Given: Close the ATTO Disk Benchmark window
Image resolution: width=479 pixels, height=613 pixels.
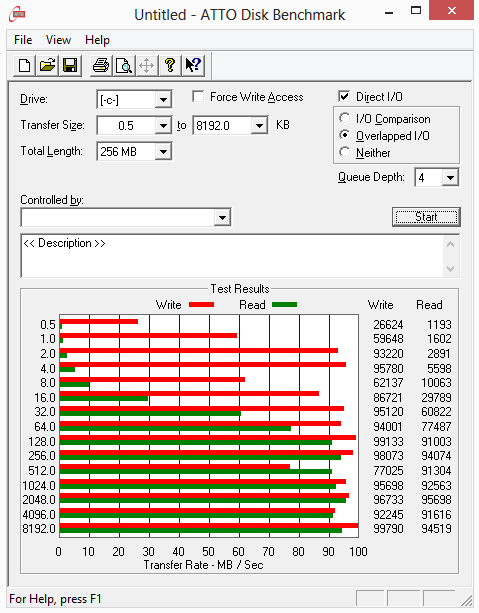Looking at the screenshot, I should click(452, 11).
